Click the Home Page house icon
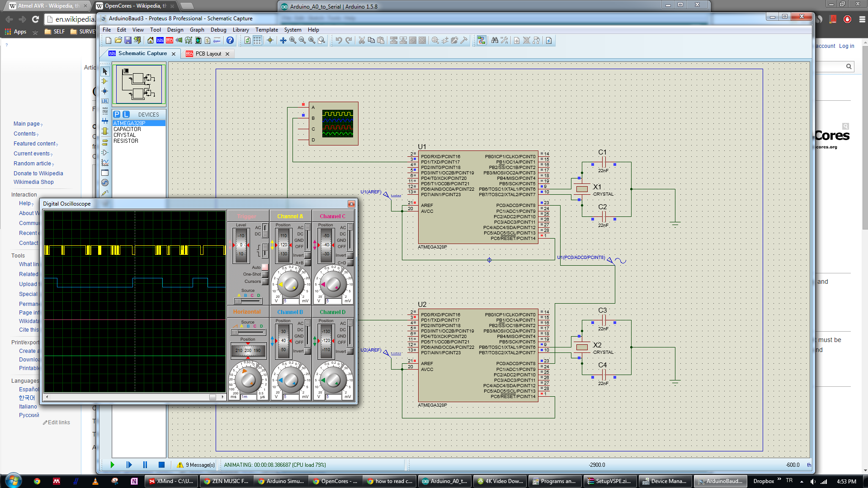 [x=151, y=41]
